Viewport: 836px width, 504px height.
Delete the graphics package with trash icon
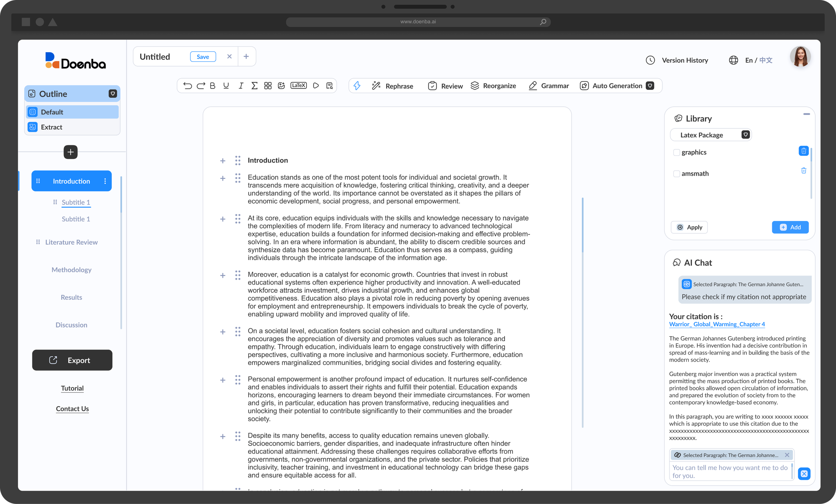(x=804, y=151)
